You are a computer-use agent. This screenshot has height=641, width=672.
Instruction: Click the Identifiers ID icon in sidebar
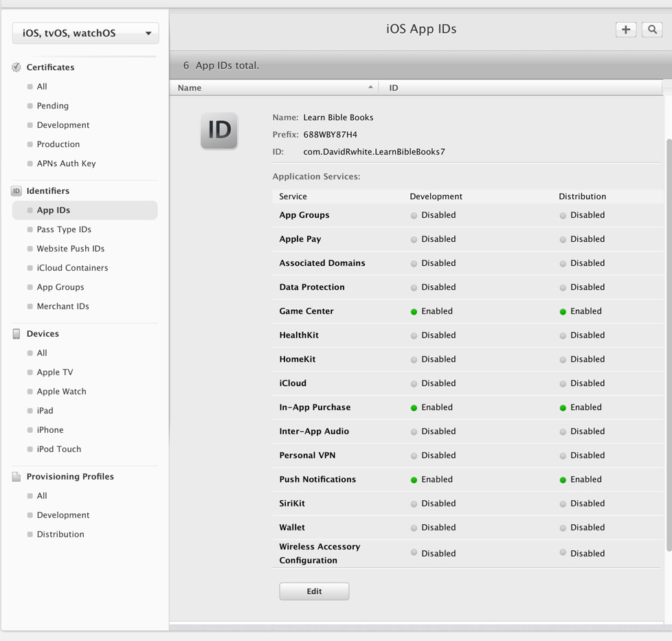16,191
